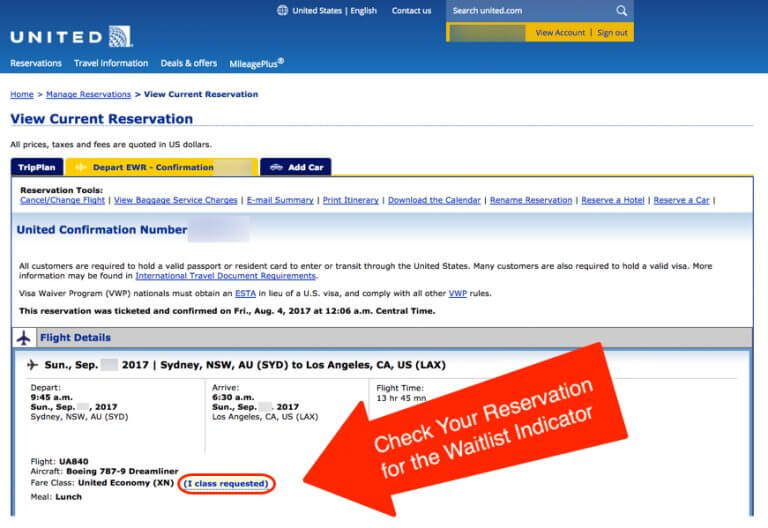Click Download the Calendar link
This screenshot has height=528, width=768.
[x=434, y=200]
